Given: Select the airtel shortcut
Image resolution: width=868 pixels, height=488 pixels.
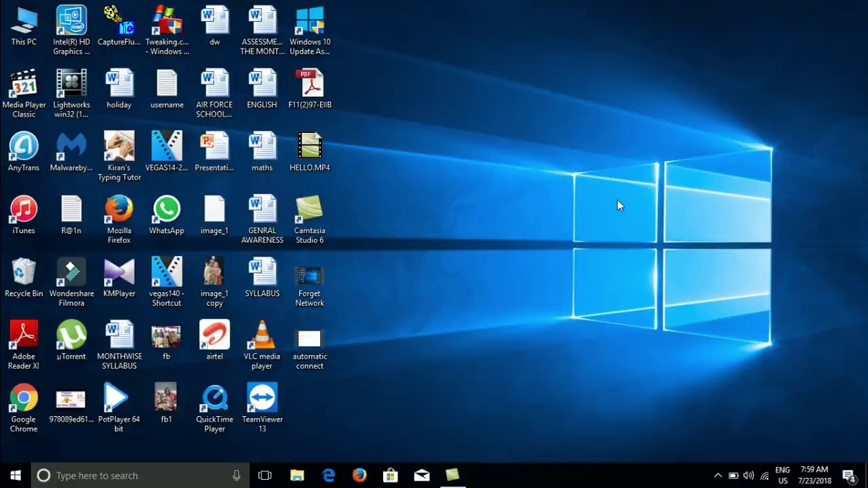Looking at the screenshot, I should point(214,341).
